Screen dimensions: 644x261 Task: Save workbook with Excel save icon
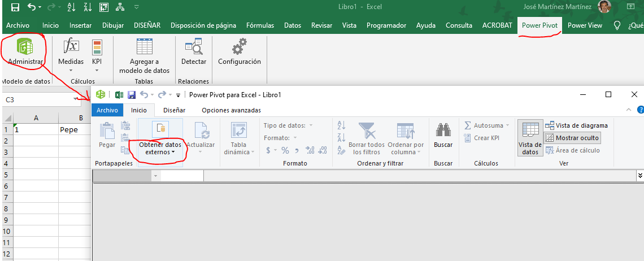(x=15, y=7)
